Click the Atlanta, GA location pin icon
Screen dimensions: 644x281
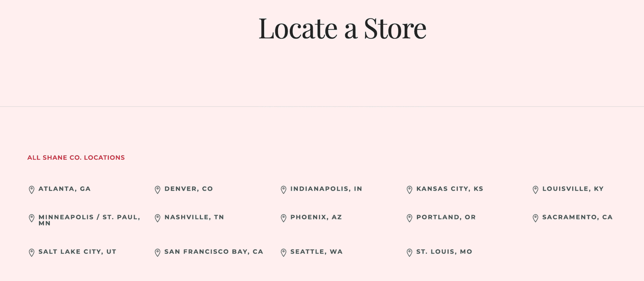click(x=31, y=189)
